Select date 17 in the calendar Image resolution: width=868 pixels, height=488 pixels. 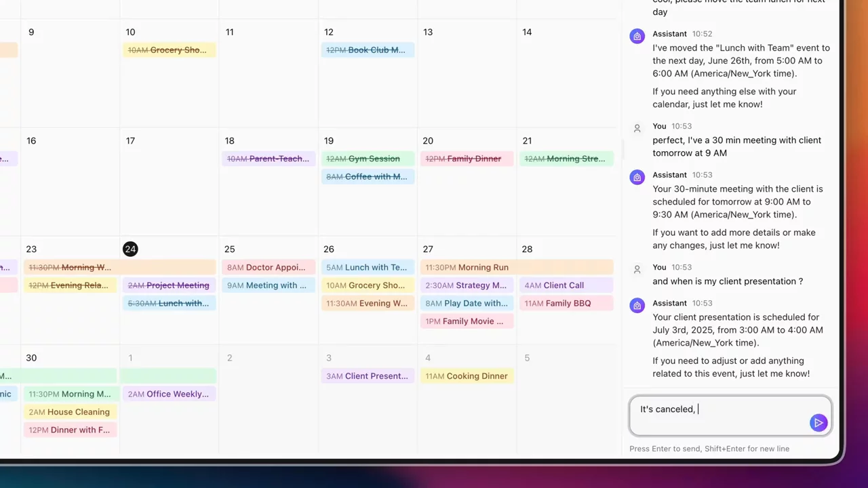(130, 140)
